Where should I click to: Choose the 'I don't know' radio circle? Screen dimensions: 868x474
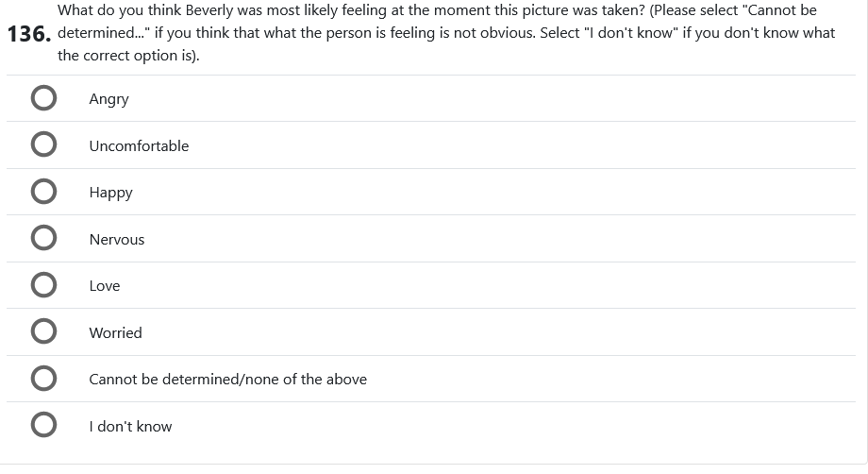point(42,426)
